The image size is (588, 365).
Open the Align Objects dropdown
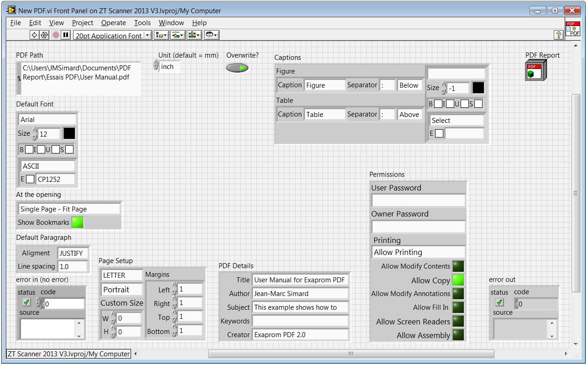click(x=162, y=35)
